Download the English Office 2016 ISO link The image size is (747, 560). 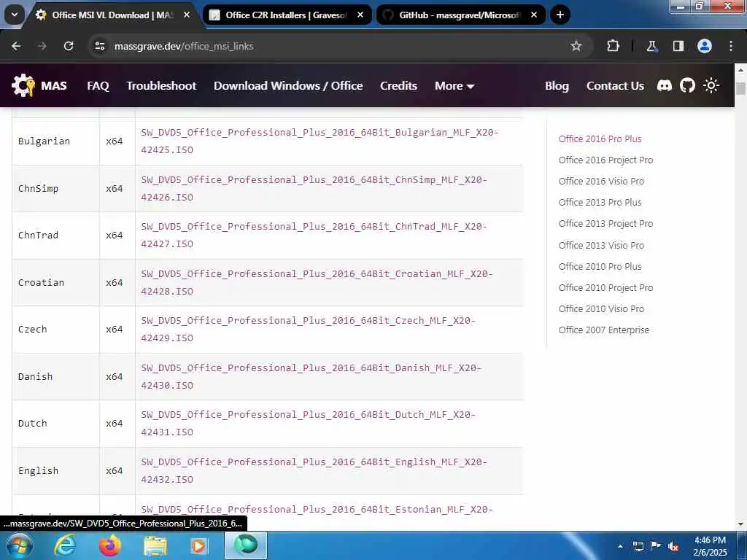coord(314,470)
